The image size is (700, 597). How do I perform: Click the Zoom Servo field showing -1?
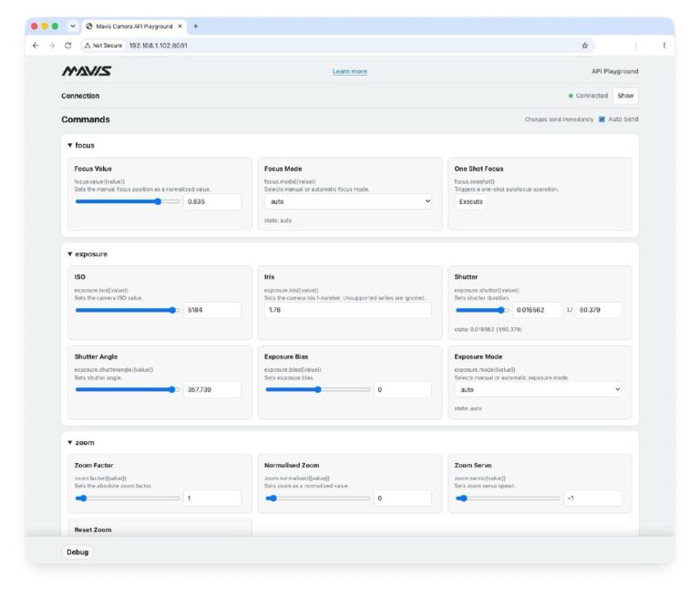(x=592, y=498)
